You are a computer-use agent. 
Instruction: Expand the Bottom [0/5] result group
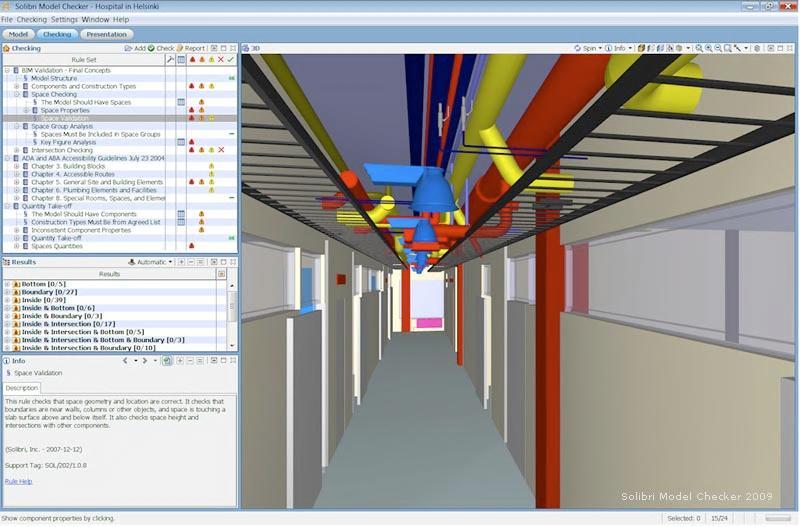pos(7,284)
